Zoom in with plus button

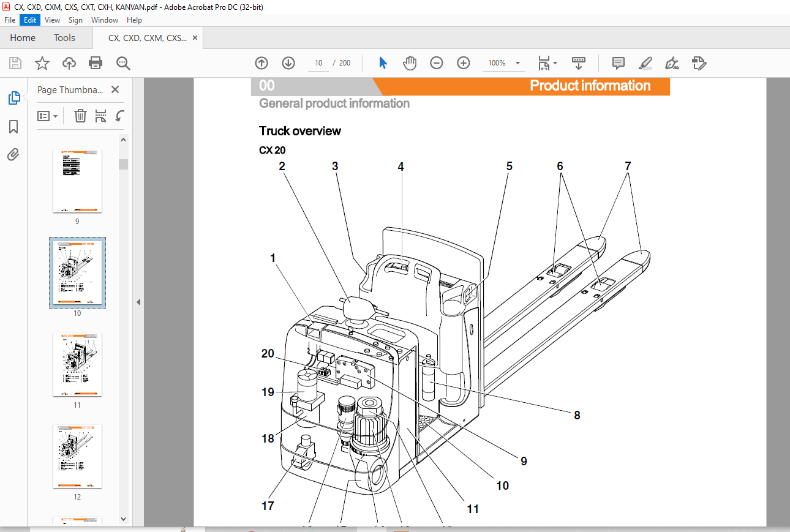click(464, 63)
